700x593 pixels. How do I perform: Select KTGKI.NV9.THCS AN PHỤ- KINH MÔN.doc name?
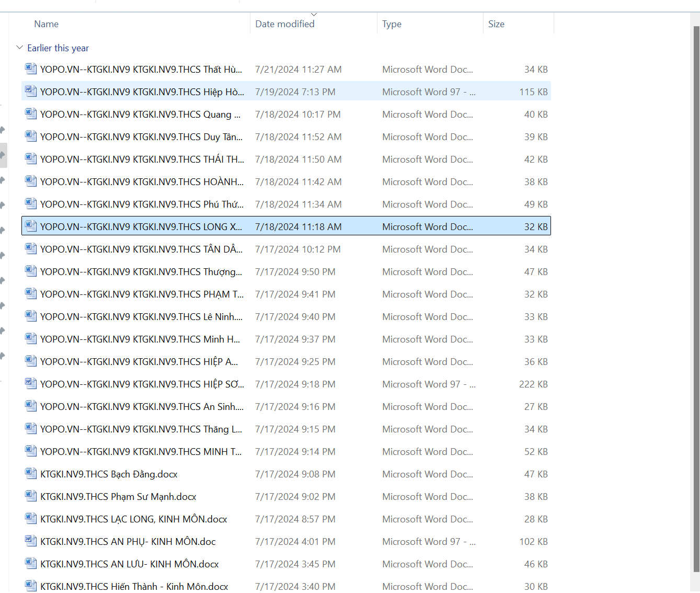pyautogui.click(x=128, y=542)
